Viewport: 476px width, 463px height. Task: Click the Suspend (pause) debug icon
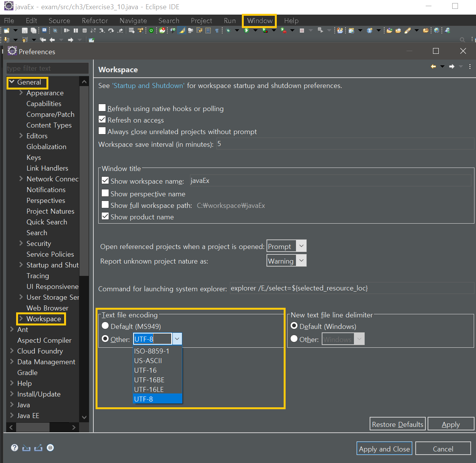coord(76,30)
